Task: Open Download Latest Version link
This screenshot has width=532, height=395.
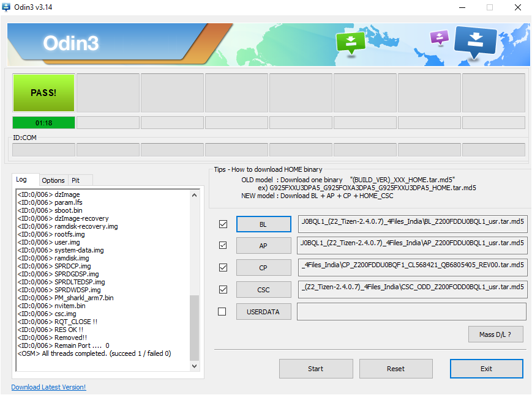Action: coord(48,387)
